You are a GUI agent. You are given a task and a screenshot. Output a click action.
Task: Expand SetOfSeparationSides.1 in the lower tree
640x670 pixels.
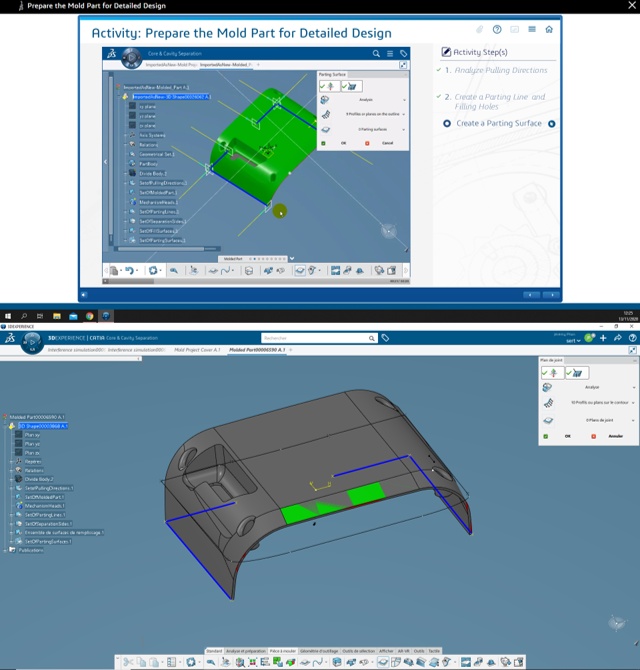[12, 524]
